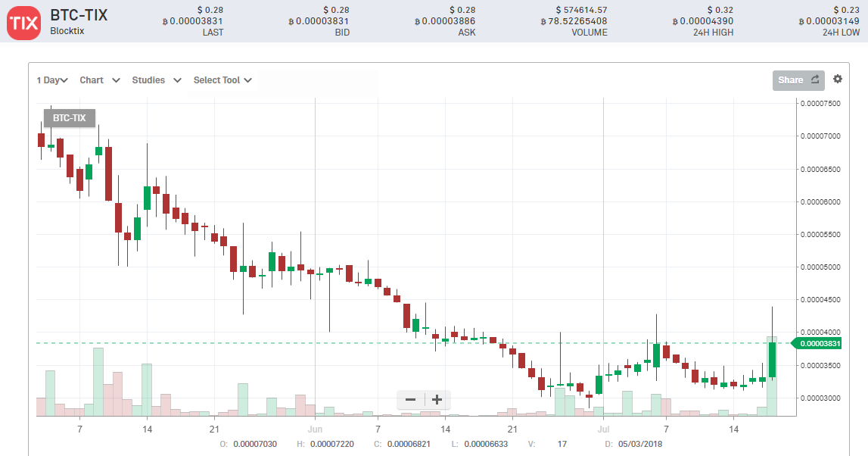Open the Select Tool dropdown
This screenshot has width=868, height=456.
coord(222,80)
